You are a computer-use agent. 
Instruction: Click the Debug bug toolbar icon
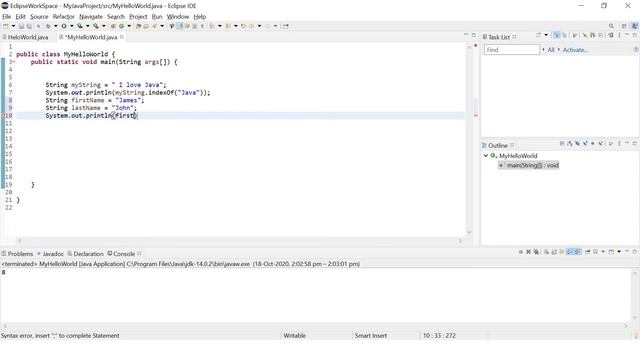click(x=48, y=26)
